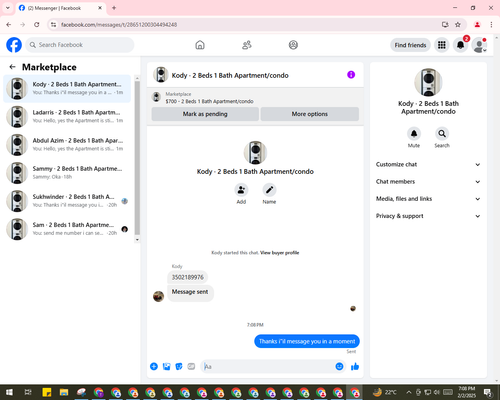Open the Facebook logo home link
500x400 pixels.
[14, 45]
